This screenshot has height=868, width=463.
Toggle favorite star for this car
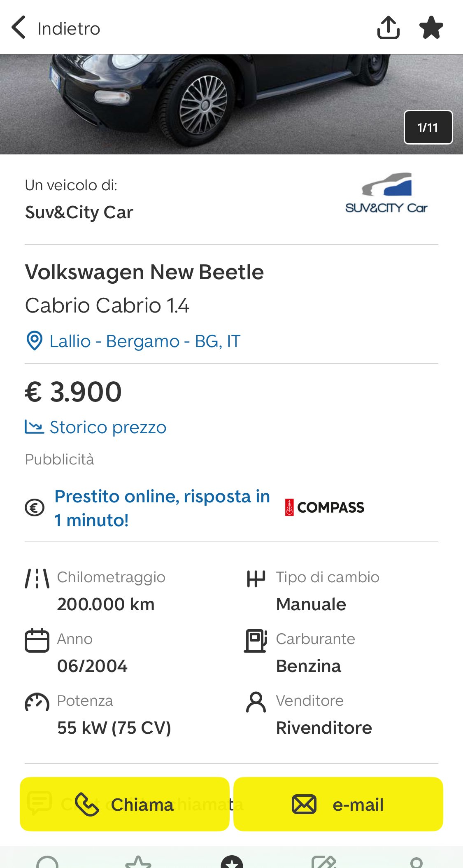[431, 28]
